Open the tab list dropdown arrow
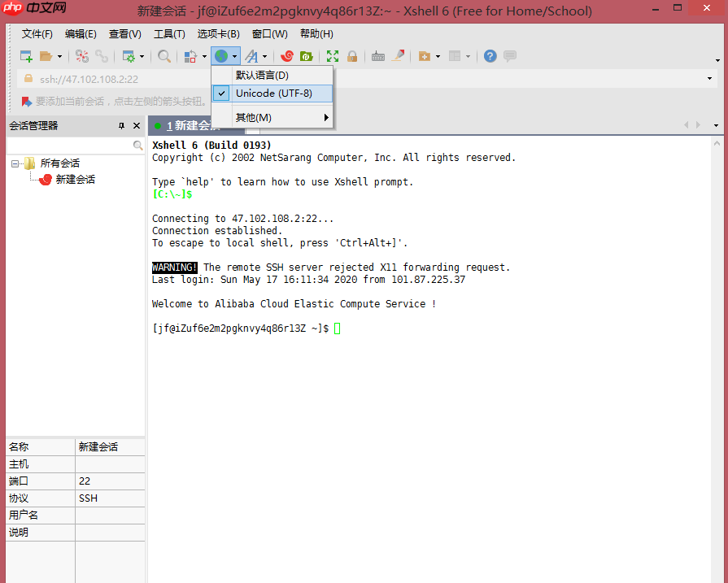Screen dimensions: 728x583 pos(716,125)
